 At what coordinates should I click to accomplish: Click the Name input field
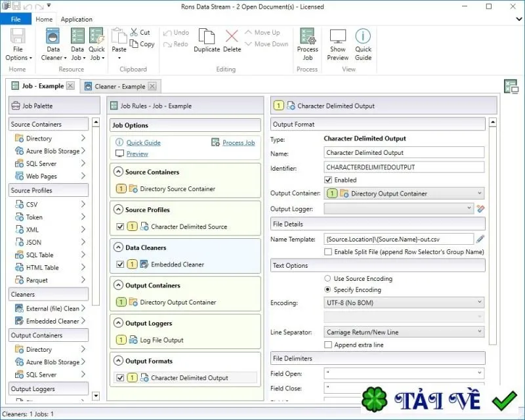(x=404, y=152)
